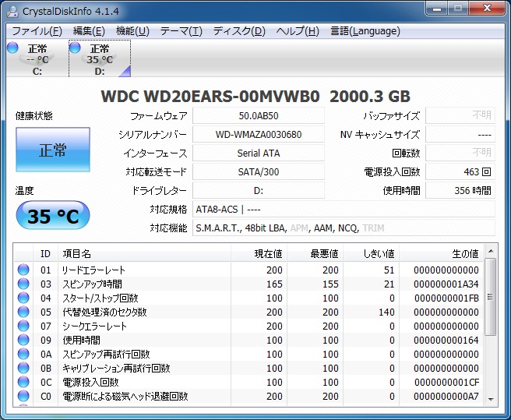Click the buffer size 不明 field

pyautogui.click(x=460, y=115)
